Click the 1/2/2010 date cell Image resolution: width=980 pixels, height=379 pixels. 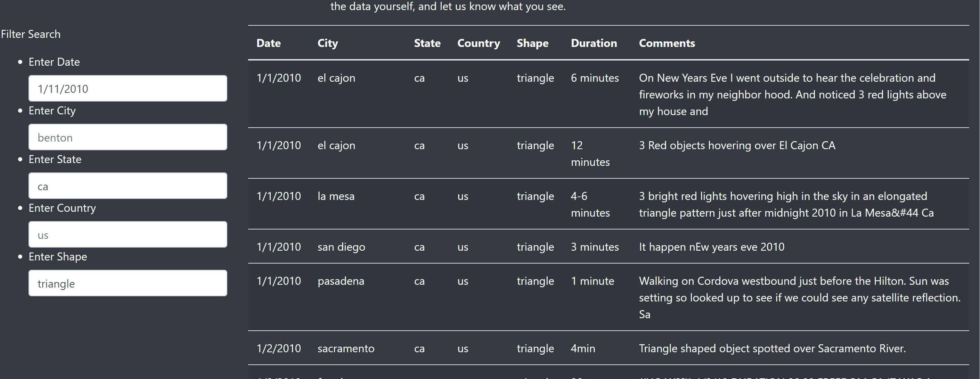(278, 348)
